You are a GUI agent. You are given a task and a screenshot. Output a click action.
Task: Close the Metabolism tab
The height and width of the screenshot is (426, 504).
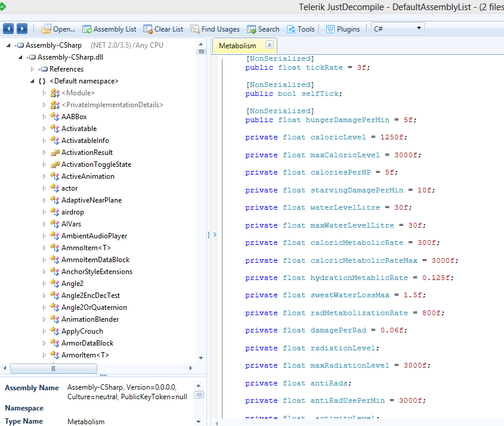[270, 45]
